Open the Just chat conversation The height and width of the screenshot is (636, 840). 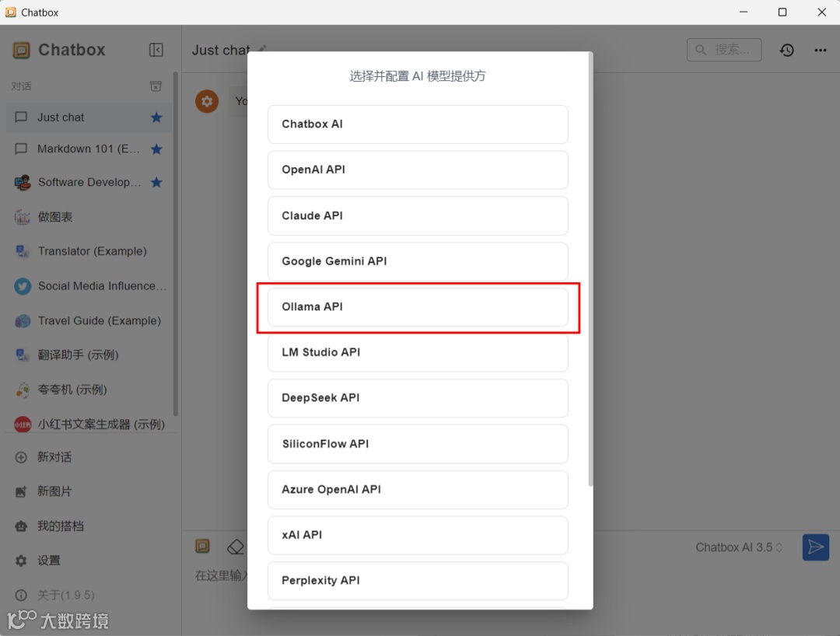[x=89, y=117]
